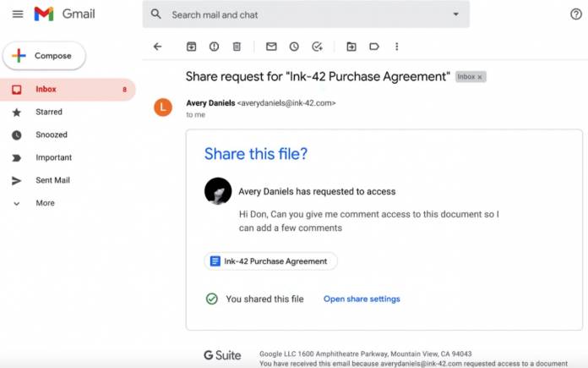This screenshot has width=588, height=368.
Task: Open the main menu hamburger icon
Action: (x=18, y=14)
